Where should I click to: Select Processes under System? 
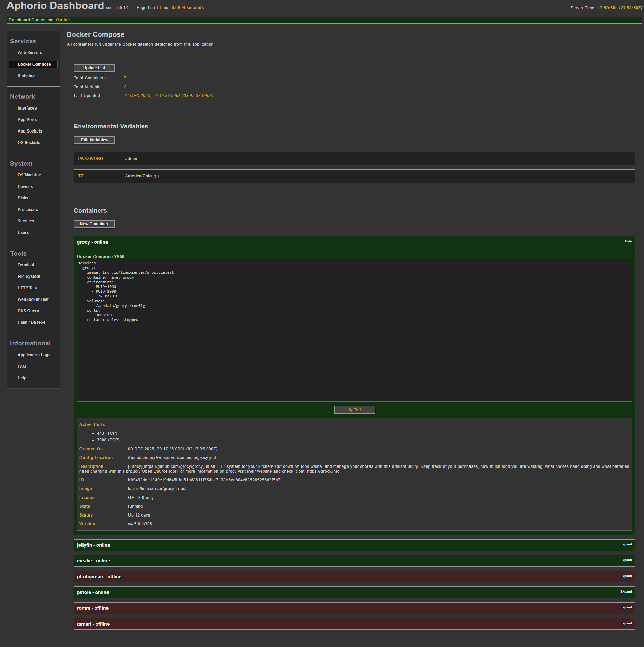28,210
